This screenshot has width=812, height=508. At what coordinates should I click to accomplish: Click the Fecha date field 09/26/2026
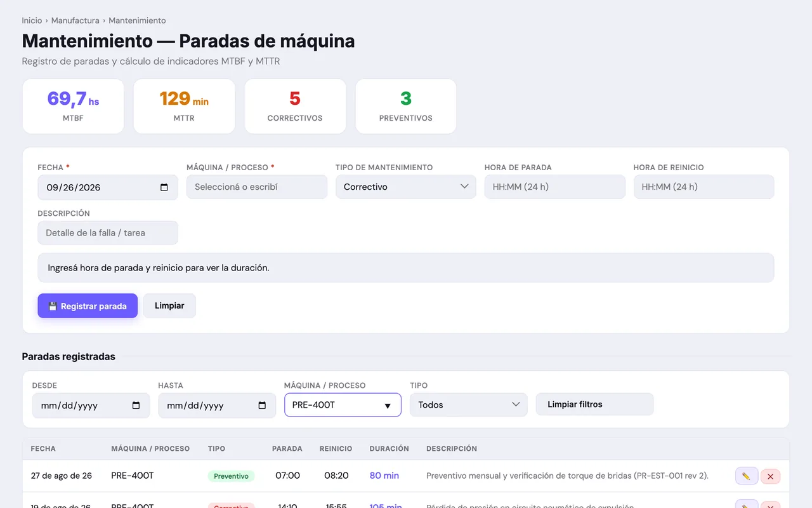point(108,187)
